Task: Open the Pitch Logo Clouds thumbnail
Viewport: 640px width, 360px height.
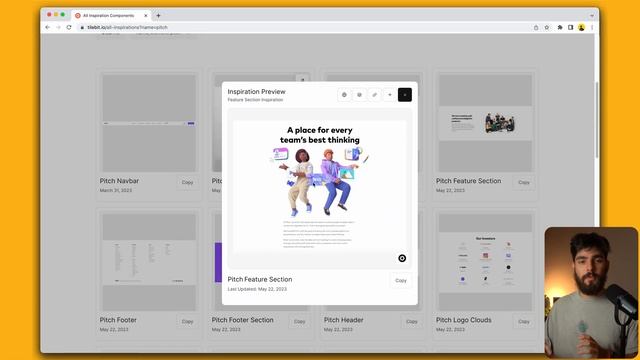Action: (485, 262)
